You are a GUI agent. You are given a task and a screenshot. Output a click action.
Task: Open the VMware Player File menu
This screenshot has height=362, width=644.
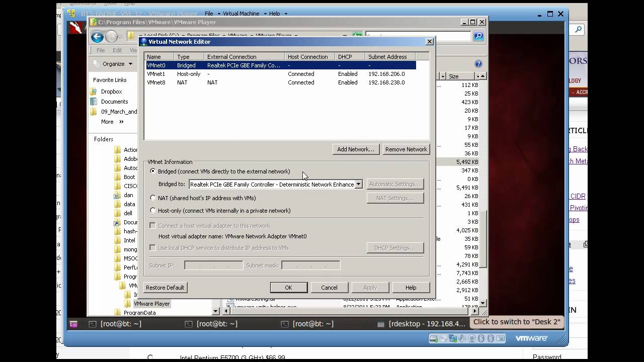209,14
